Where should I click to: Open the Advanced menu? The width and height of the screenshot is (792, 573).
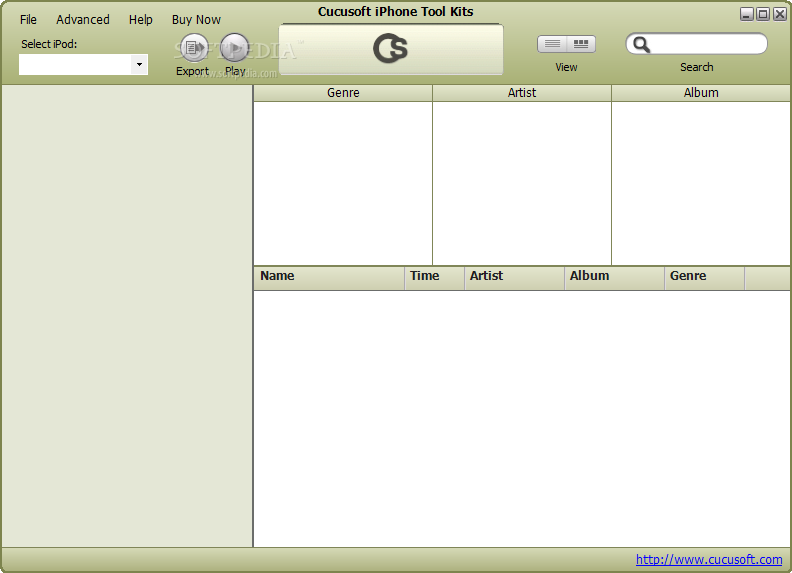coord(83,20)
